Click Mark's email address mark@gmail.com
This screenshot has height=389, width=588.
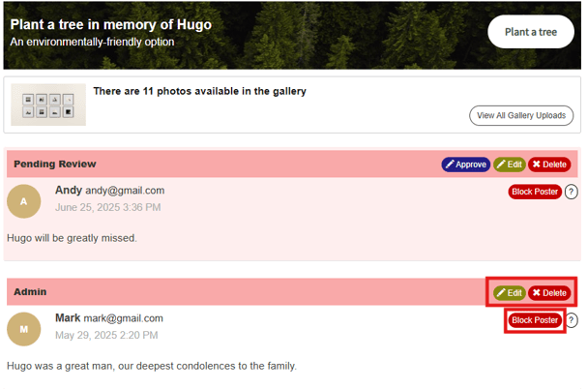(124, 318)
